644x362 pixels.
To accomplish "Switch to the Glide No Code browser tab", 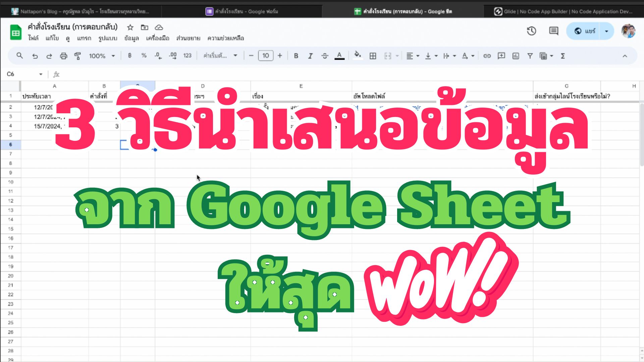I will 563,11.
